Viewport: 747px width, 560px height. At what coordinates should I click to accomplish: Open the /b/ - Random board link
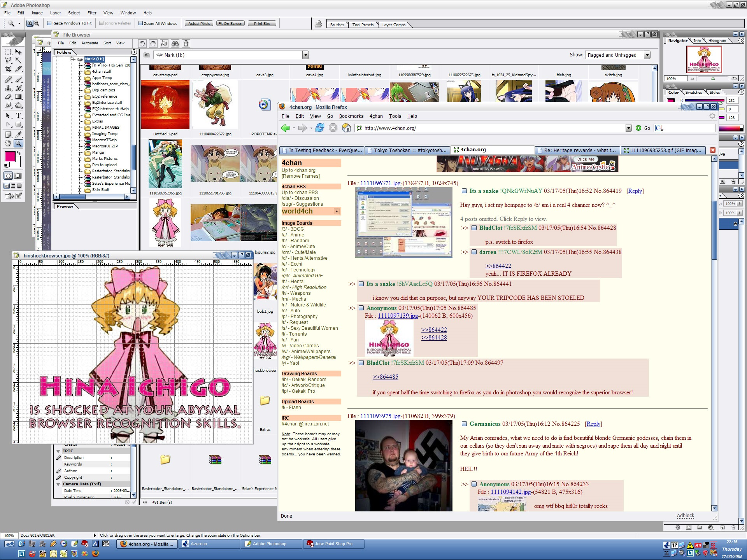click(x=295, y=241)
